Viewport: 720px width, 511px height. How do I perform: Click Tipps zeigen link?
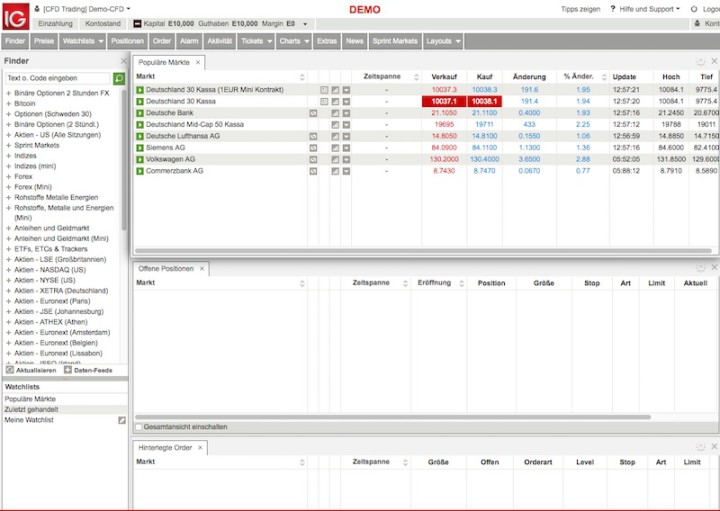580,9
